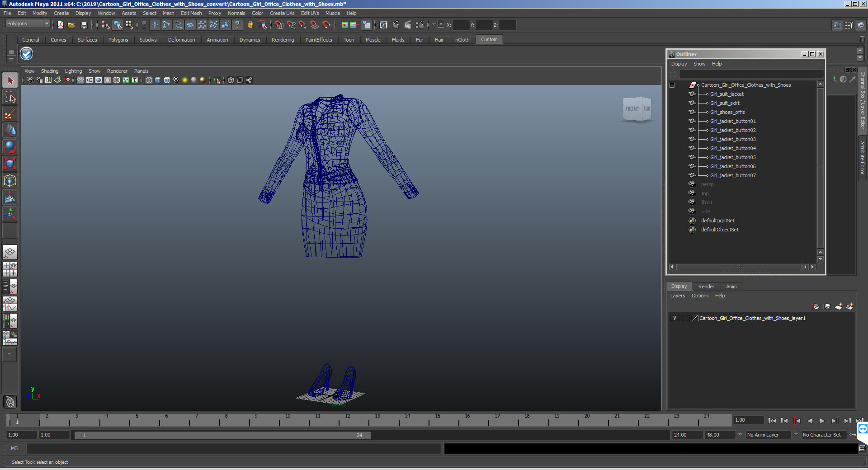Image resolution: width=868 pixels, height=470 pixels.
Task: Open the Edit UVs menu
Action: 310,13
